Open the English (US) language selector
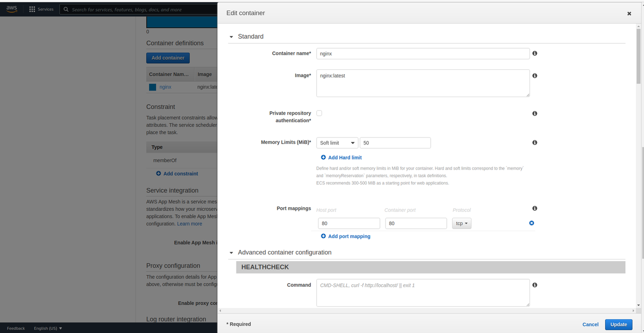Viewport: 644px width, 333px height. tap(48, 328)
